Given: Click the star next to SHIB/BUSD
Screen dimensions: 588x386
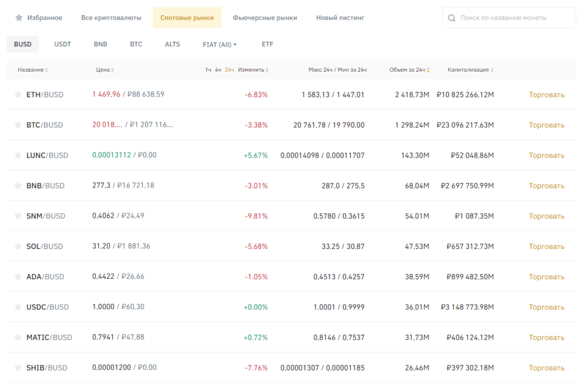Looking at the screenshot, I should tap(18, 368).
